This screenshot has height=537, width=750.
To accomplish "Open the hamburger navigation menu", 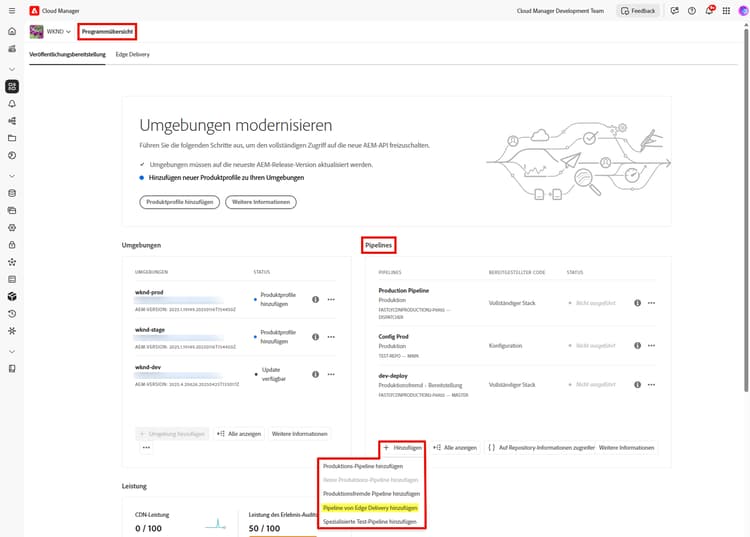I will 12,11.
